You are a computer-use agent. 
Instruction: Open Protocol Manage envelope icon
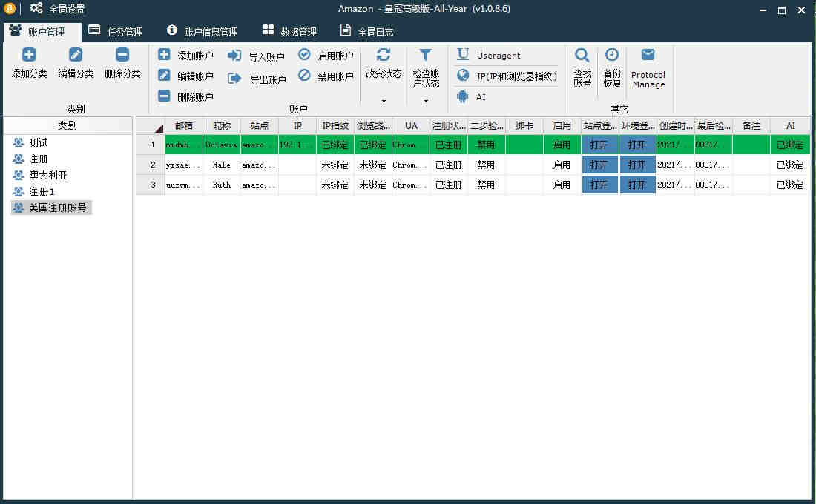click(648, 55)
